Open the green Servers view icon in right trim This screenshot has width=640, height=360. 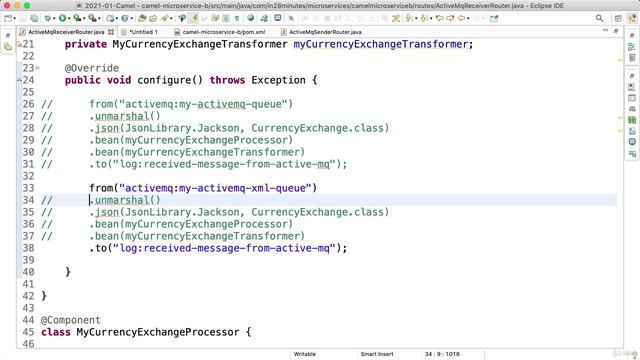632,120
